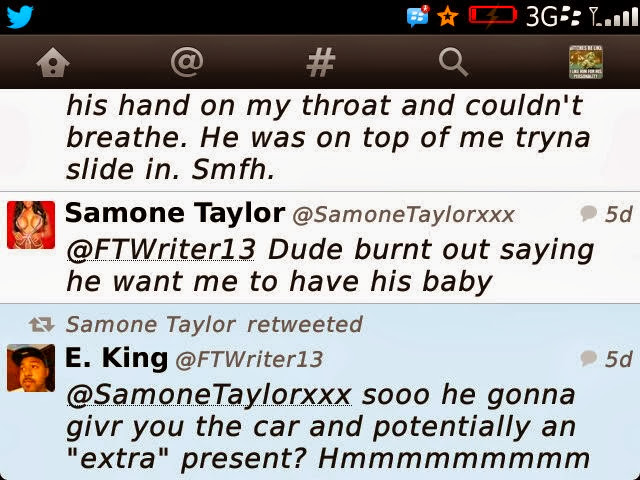Follow the @FTWriter13 mention link
The height and width of the screenshot is (480, 640).
click(161, 249)
